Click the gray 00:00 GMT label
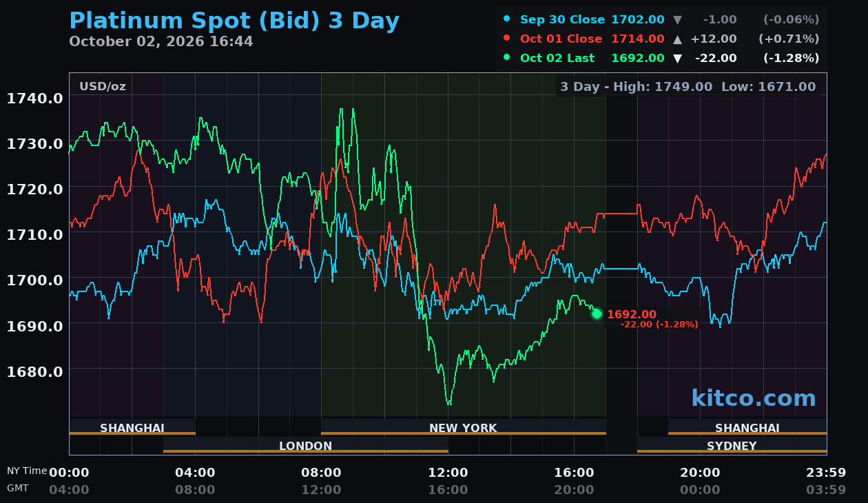 click(x=700, y=490)
